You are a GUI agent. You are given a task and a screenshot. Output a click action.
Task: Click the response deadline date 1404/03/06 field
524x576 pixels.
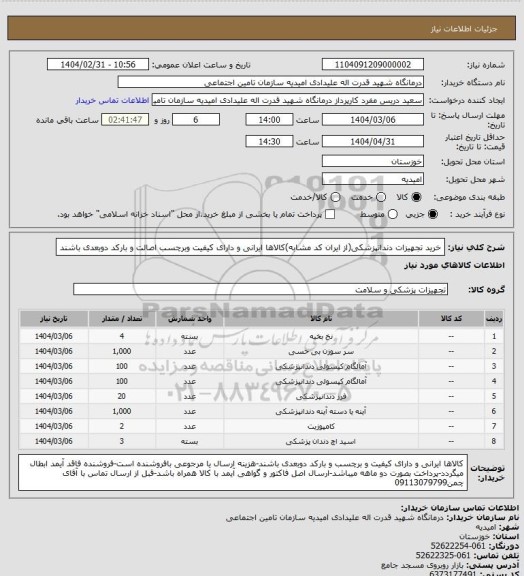[373, 120]
